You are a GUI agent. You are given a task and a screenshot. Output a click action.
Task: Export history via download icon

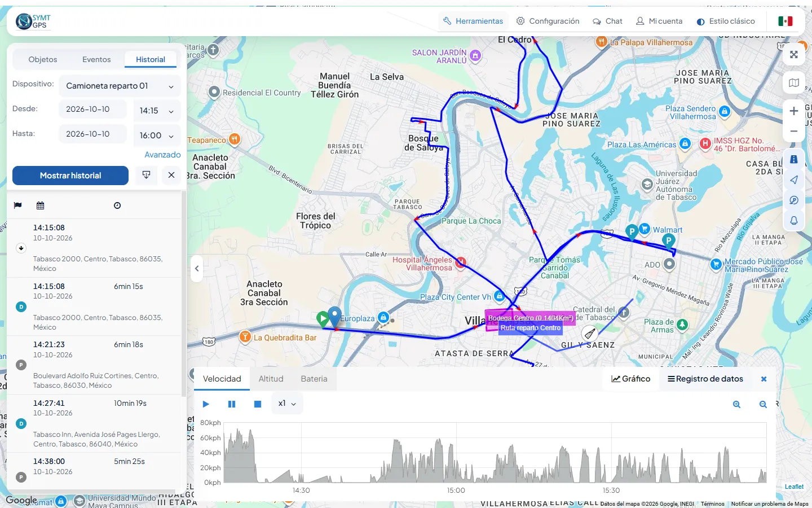tap(146, 175)
